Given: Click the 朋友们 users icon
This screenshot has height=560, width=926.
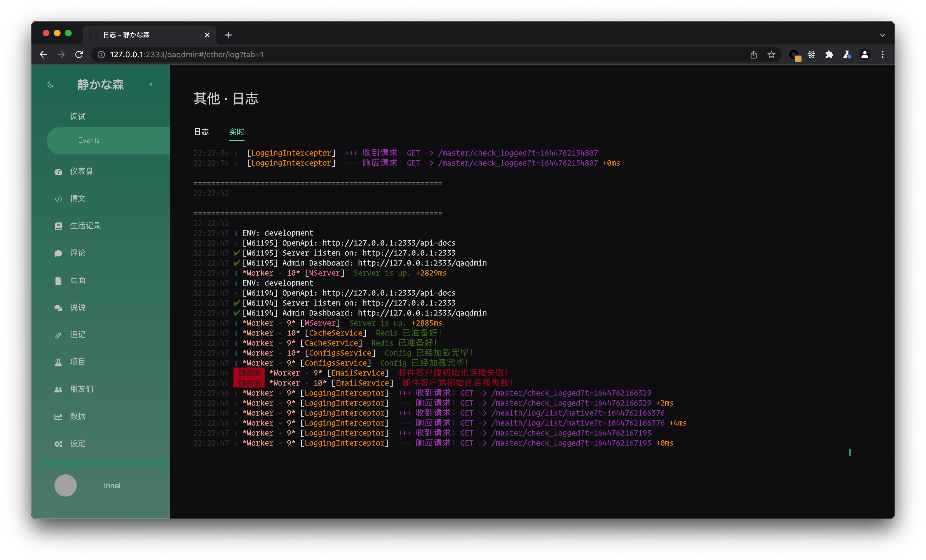Looking at the screenshot, I should [x=58, y=389].
